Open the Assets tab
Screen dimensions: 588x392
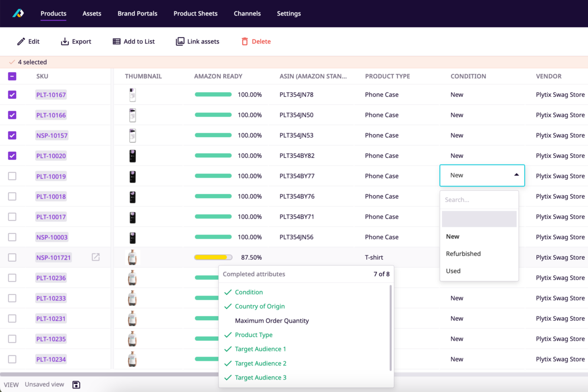pos(92,14)
